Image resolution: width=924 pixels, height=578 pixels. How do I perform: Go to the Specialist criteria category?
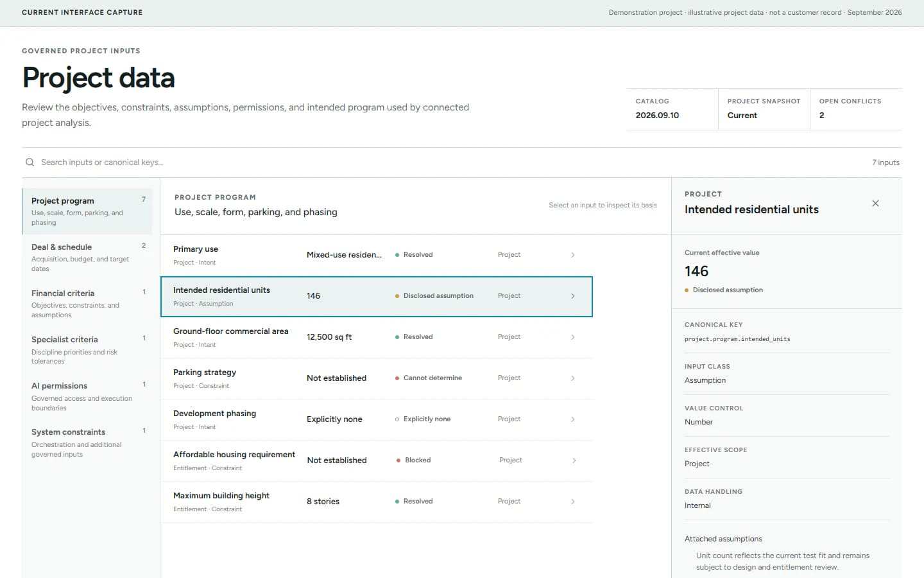pos(87,350)
